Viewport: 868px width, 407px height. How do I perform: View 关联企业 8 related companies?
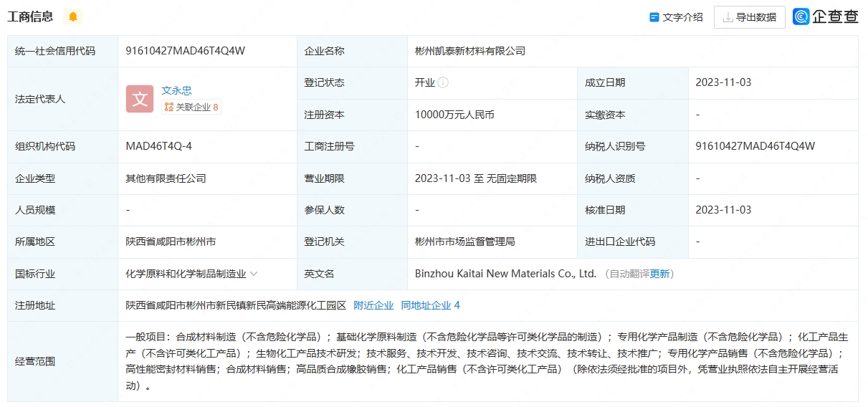point(191,107)
